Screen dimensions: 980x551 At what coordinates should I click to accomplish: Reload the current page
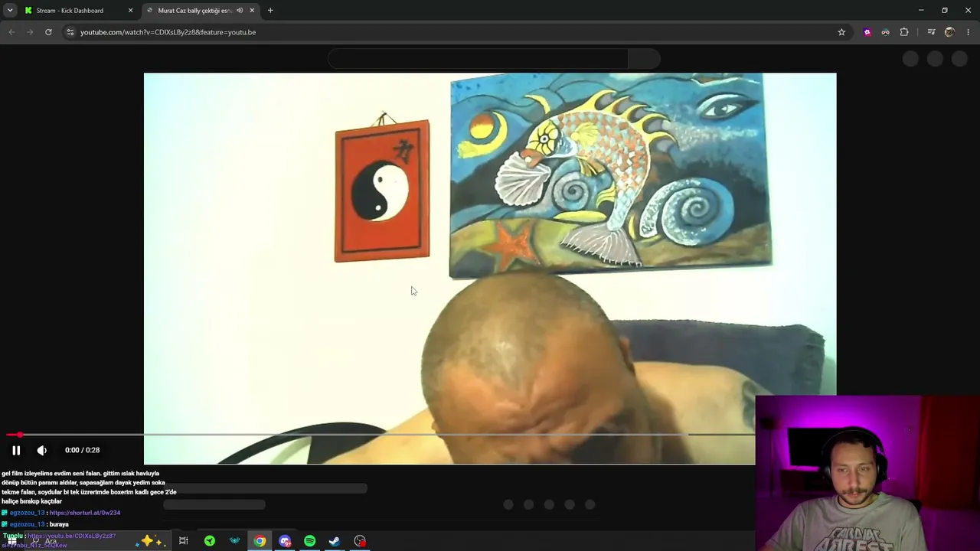pyautogui.click(x=48, y=32)
